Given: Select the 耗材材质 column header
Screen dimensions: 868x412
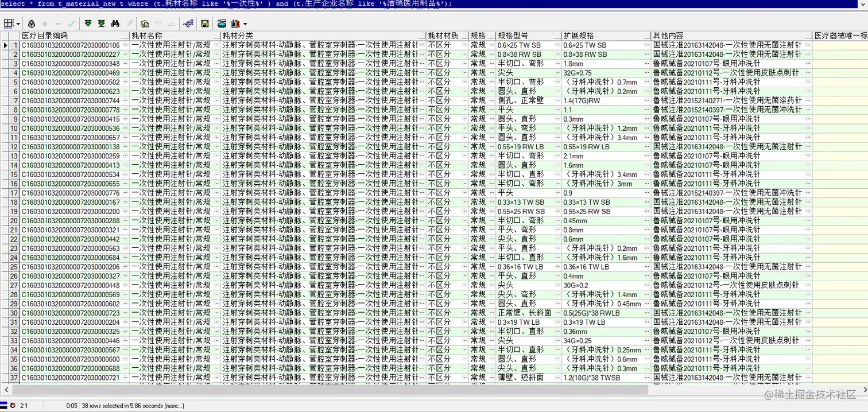Looking at the screenshot, I should [x=447, y=36].
